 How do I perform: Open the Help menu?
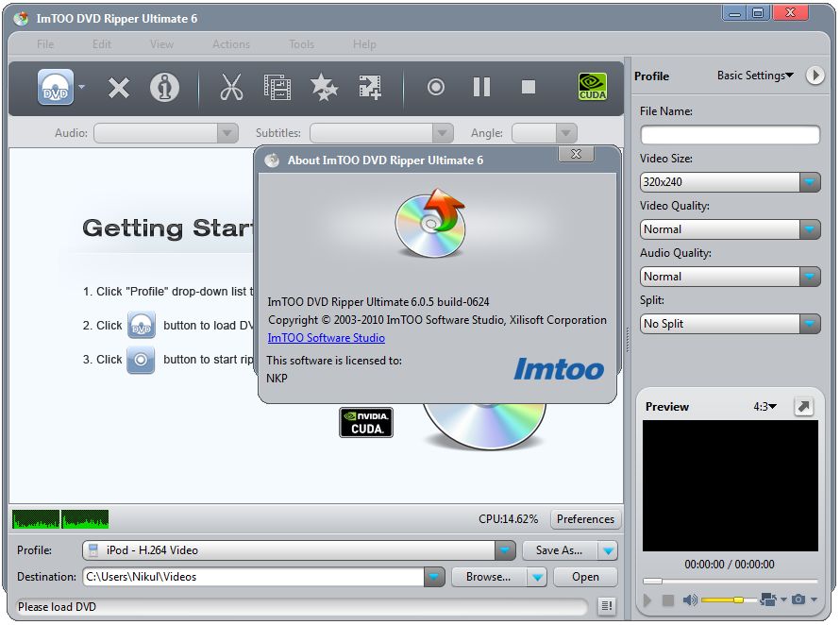(364, 44)
